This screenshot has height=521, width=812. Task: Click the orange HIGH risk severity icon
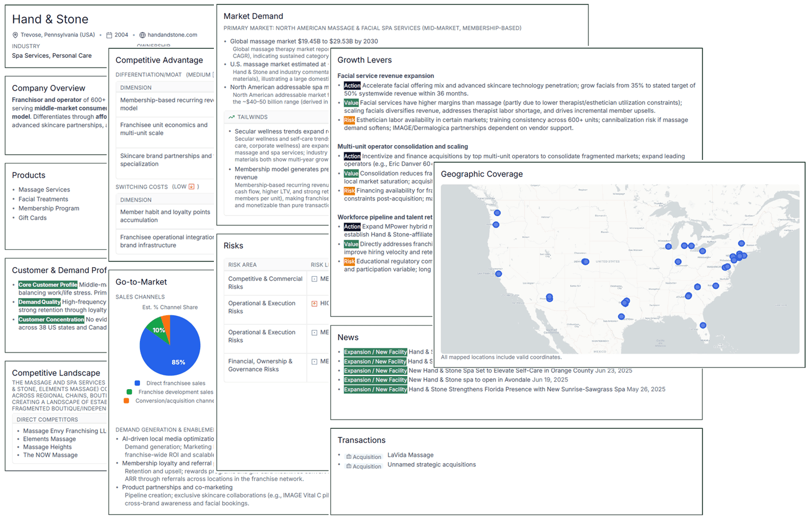pos(314,303)
